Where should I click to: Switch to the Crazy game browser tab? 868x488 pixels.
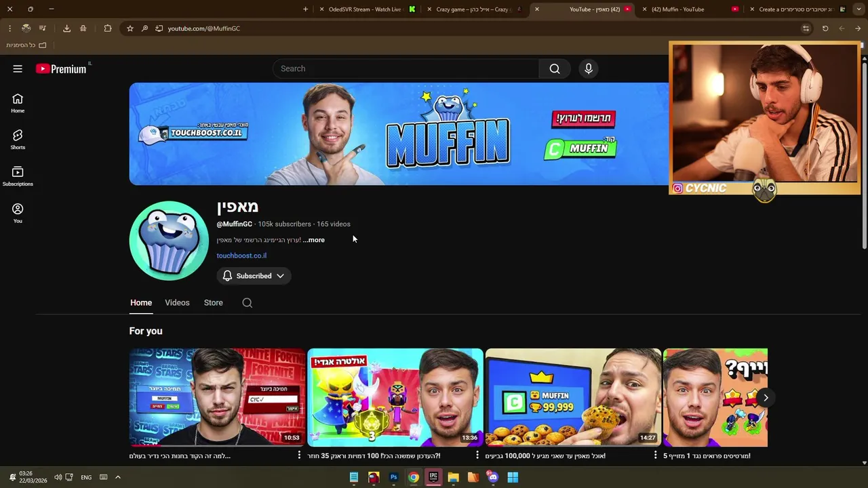coord(475,9)
